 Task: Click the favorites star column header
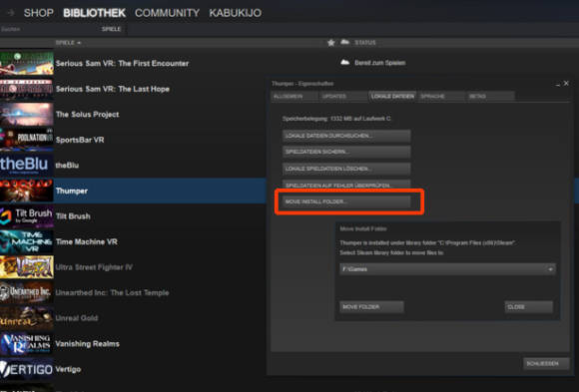pyautogui.click(x=330, y=43)
